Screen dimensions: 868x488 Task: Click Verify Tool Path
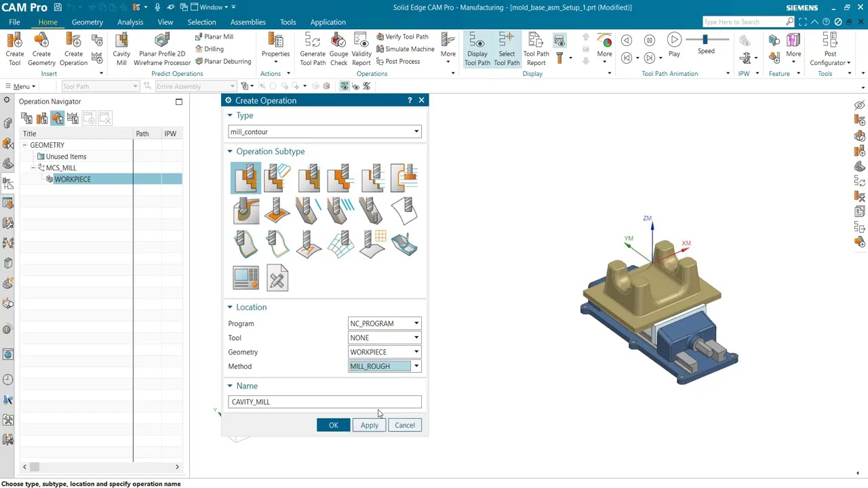402,37
